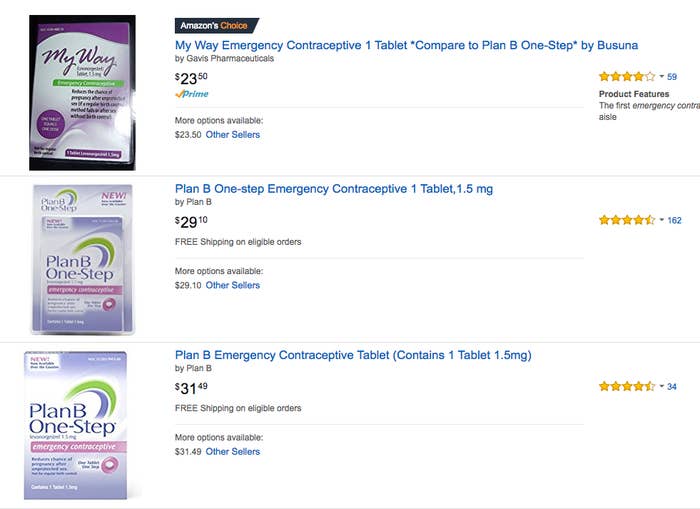Open the 59 customer reviews link

click(x=672, y=77)
